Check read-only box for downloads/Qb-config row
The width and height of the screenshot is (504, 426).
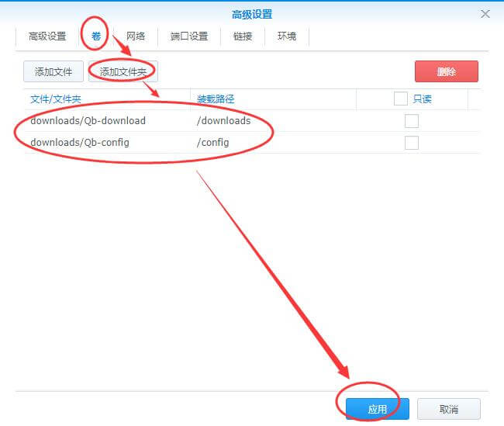[x=412, y=143]
